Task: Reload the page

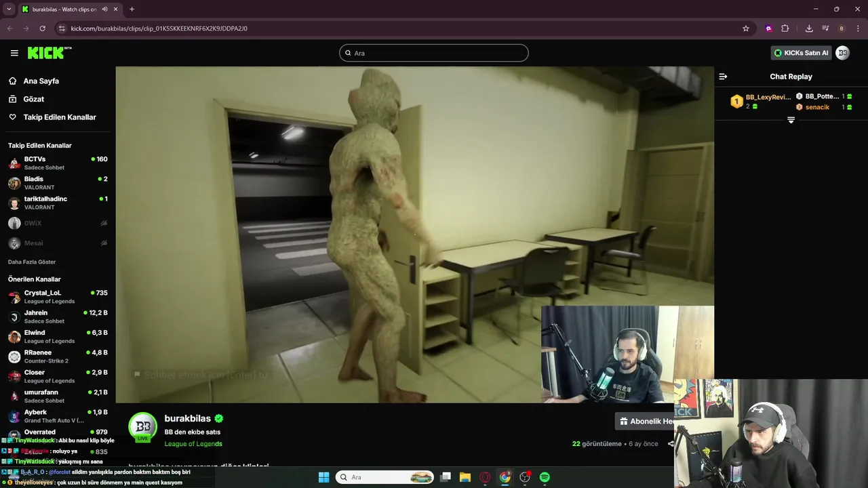Action: [x=42, y=28]
